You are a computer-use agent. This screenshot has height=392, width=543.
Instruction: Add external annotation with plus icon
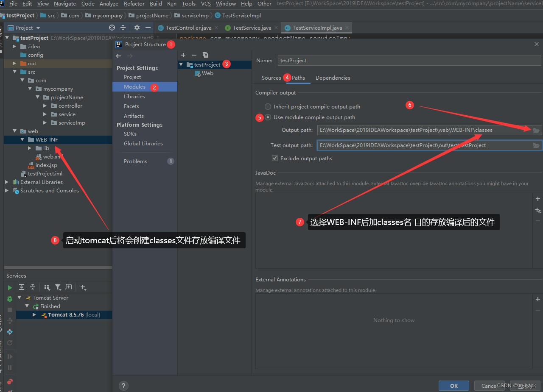[538, 299]
